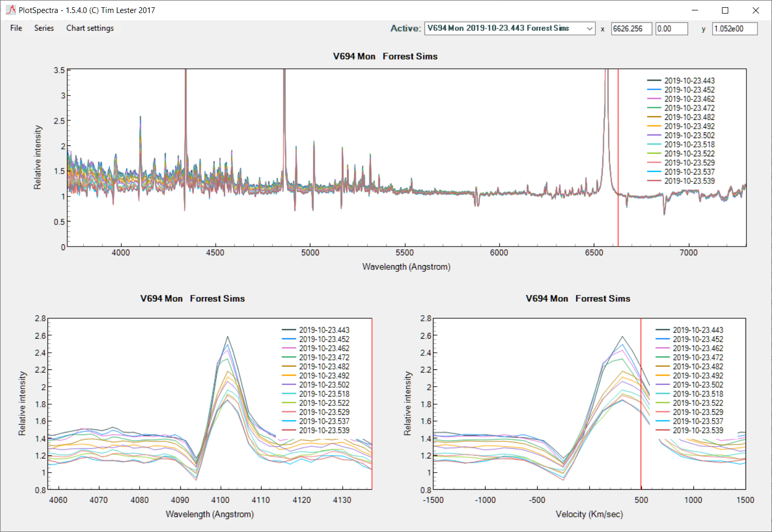Open the Chart settings menu
Viewport: 772px width, 532px height.
tap(90, 28)
